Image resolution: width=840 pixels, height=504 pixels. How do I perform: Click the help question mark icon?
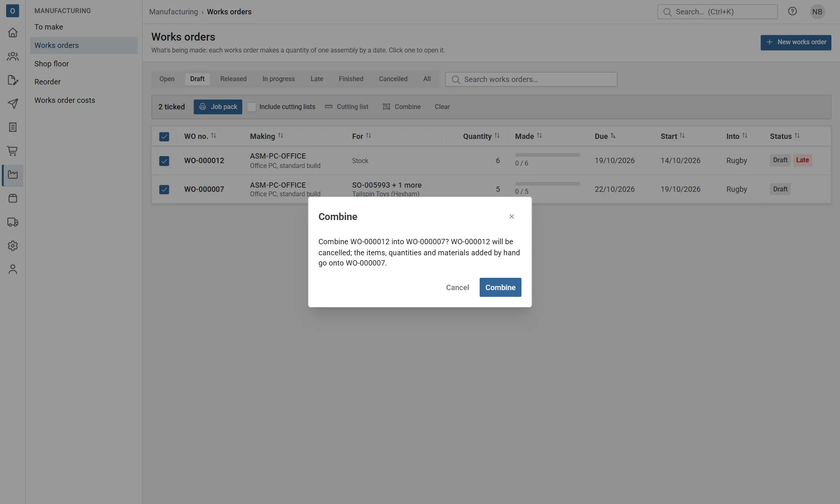[x=792, y=11]
